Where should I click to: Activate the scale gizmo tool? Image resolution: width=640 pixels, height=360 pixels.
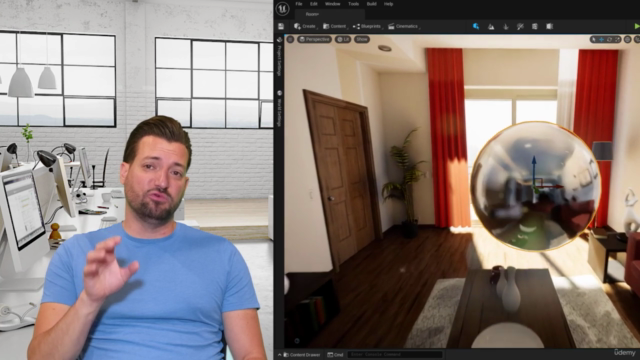[x=617, y=39]
